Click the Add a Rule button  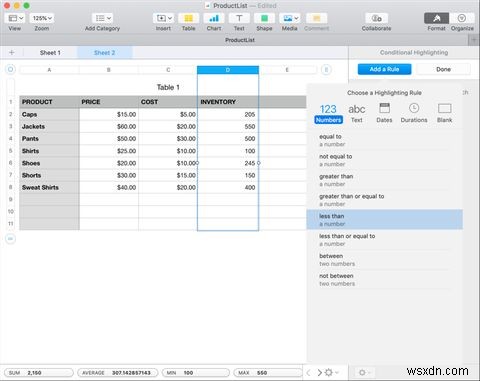pyautogui.click(x=384, y=69)
